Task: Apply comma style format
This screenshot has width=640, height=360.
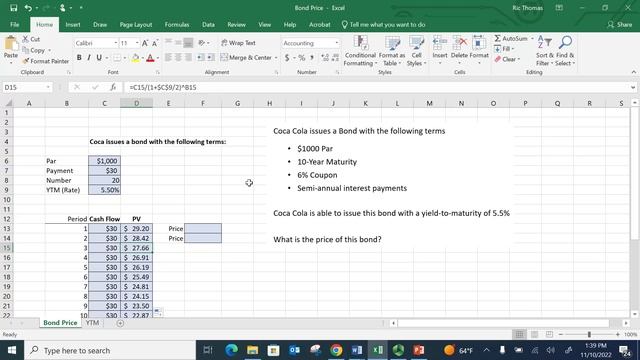Action: tap(312, 58)
